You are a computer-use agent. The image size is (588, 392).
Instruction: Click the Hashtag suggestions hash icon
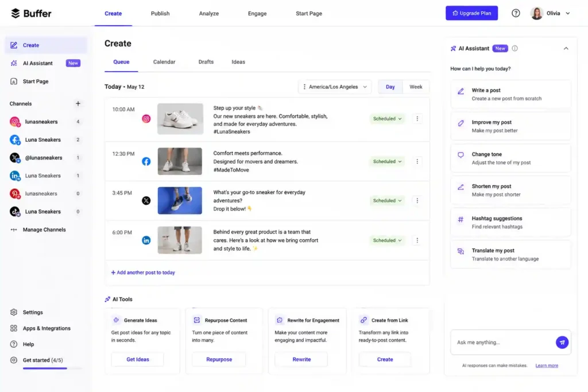(x=461, y=219)
